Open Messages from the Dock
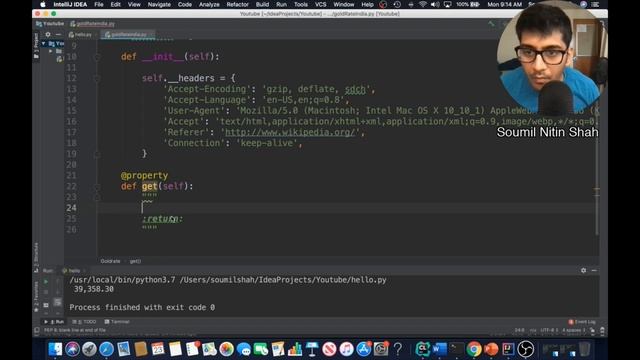 244,349
